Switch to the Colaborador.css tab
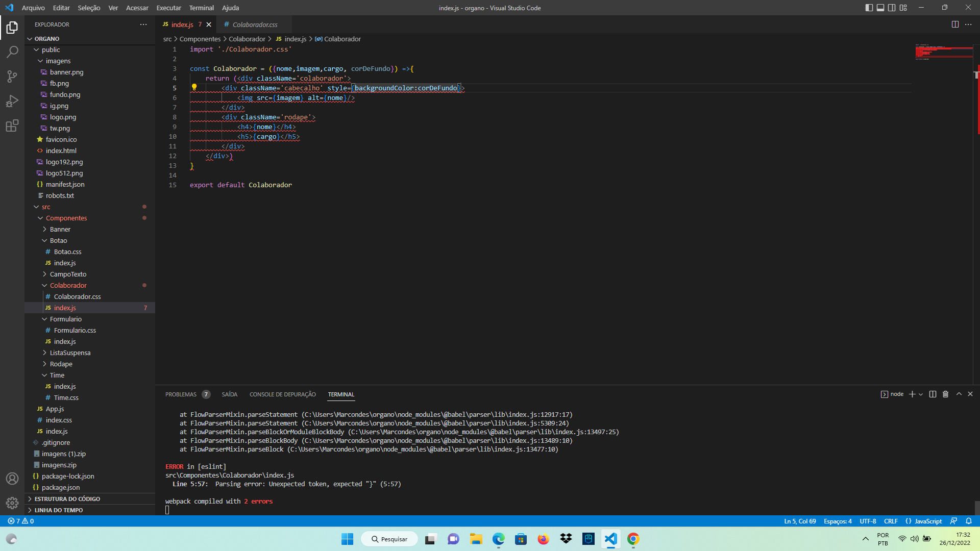 [x=254, y=24]
